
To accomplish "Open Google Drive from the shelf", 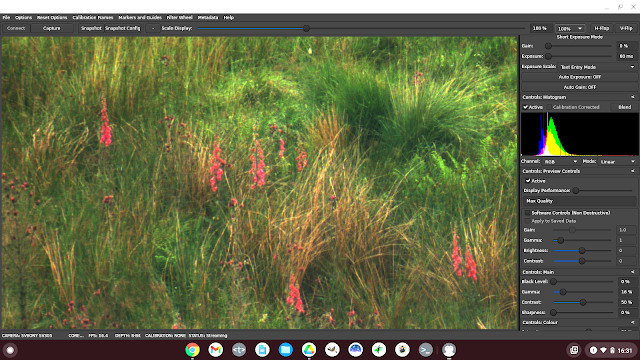I will click(309, 350).
